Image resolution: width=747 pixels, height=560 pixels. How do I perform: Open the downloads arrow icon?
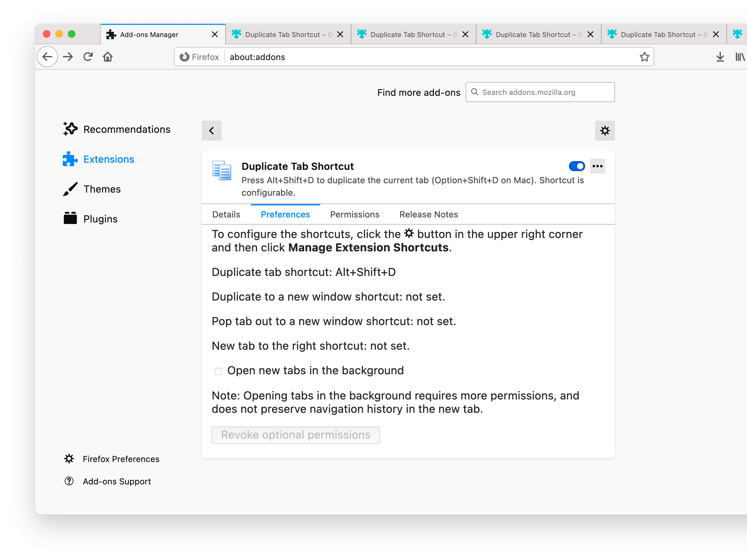click(x=720, y=57)
